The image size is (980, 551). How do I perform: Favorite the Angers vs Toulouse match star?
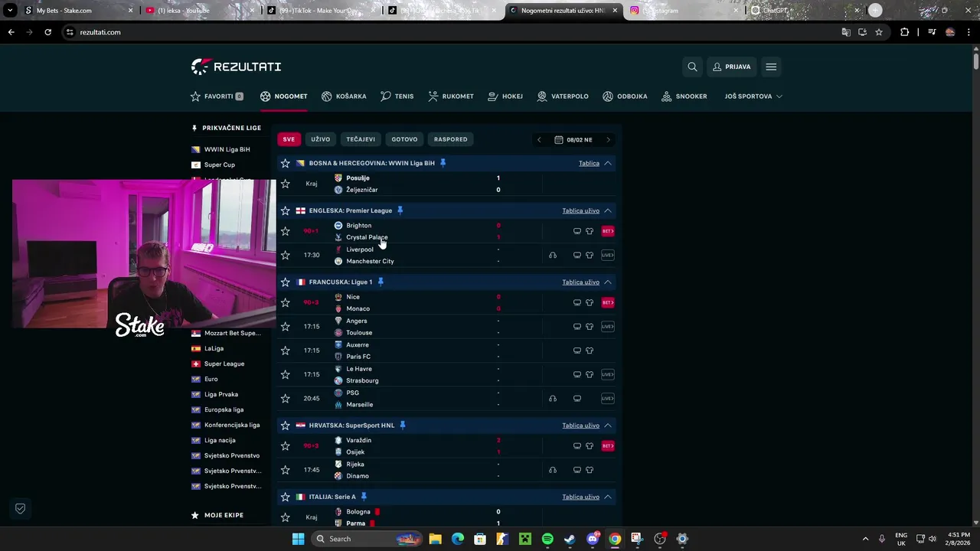tap(286, 326)
